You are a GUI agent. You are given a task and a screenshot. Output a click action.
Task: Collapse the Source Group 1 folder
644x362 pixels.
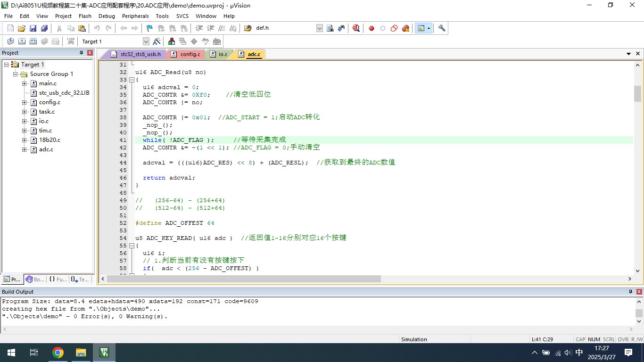[x=15, y=74]
